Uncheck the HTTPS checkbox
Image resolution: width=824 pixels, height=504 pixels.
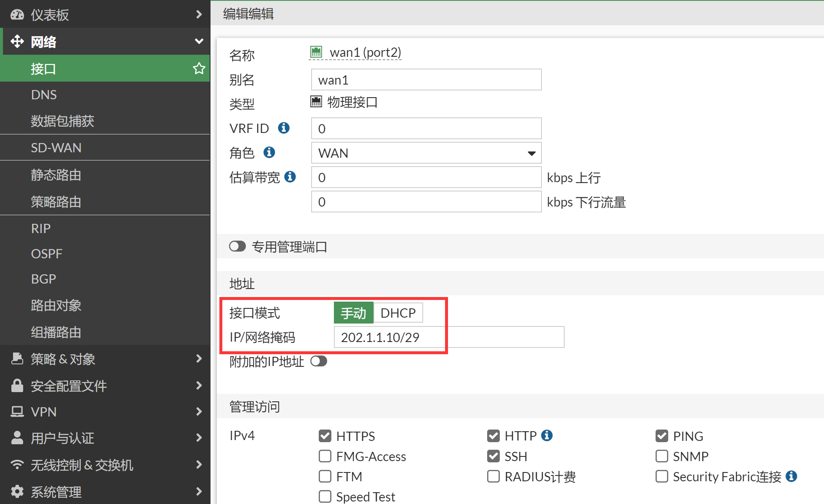coord(325,436)
